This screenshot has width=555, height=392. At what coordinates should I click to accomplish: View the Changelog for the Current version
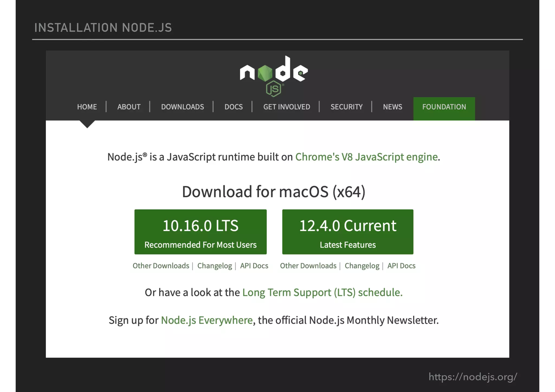(362, 266)
